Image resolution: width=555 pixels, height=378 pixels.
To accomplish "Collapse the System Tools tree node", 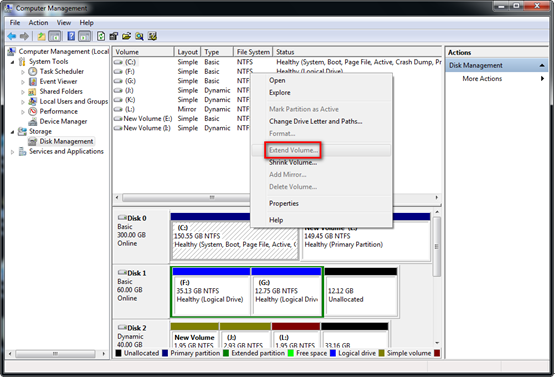I will (x=12, y=62).
